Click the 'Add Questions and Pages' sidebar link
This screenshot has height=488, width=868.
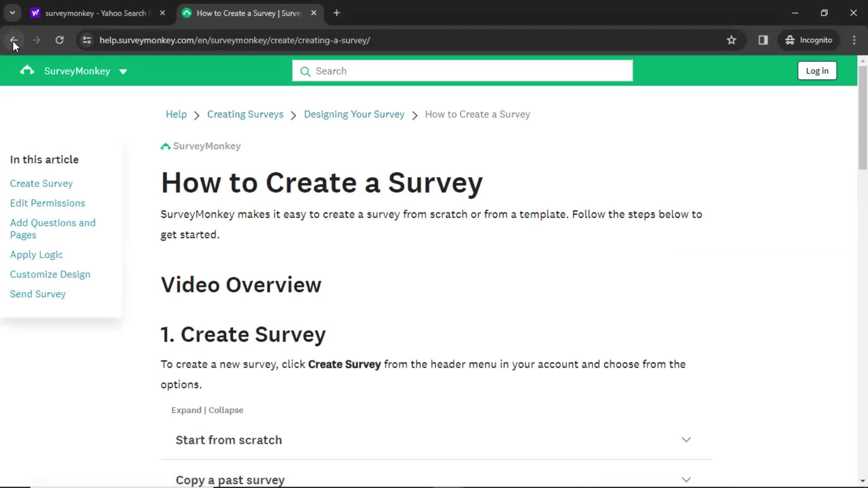coord(53,229)
